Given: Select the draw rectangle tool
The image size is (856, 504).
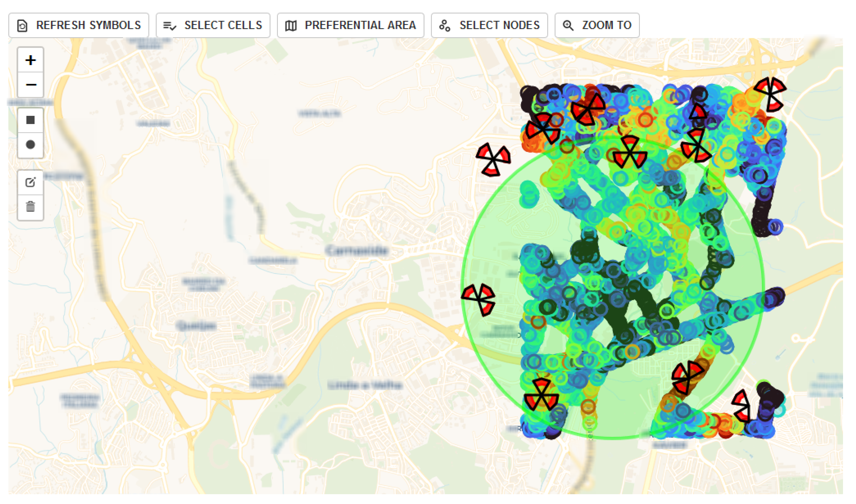Looking at the screenshot, I should point(30,120).
